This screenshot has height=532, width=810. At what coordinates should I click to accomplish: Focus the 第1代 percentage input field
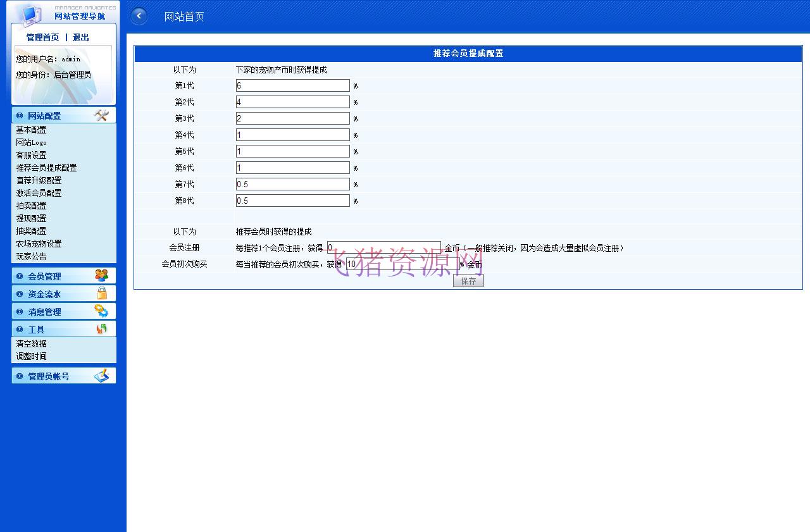pos(292,85)
